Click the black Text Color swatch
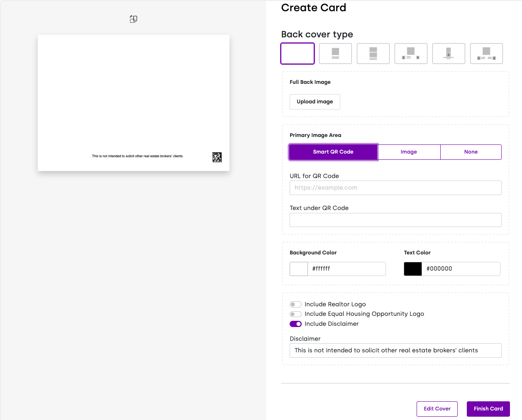Image resolution: width=522 pixels, height=420 pixels. click(x=412, y=269)
